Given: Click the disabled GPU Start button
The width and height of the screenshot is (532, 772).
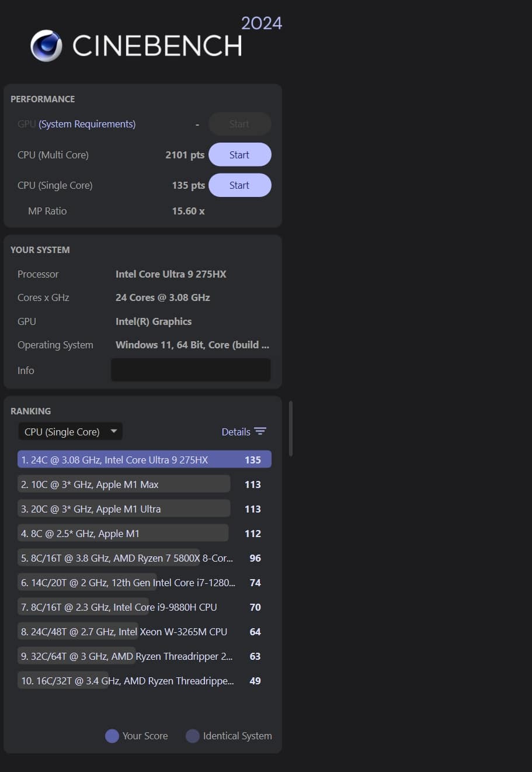Looking at the screenshot, I should point(239,124).
